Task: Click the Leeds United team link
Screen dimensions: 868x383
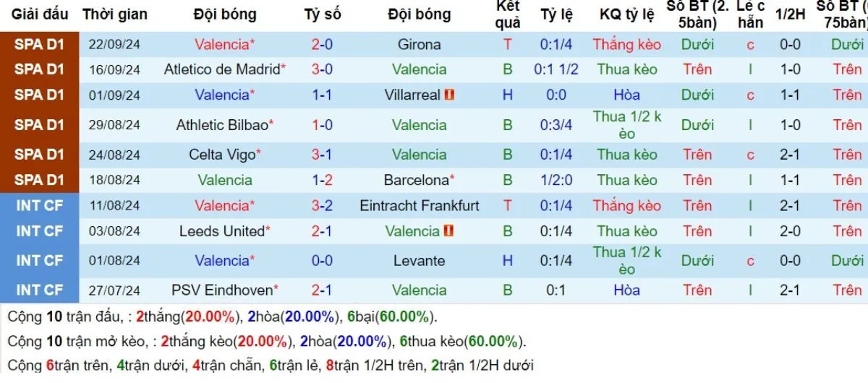Action: pos(222,231)
